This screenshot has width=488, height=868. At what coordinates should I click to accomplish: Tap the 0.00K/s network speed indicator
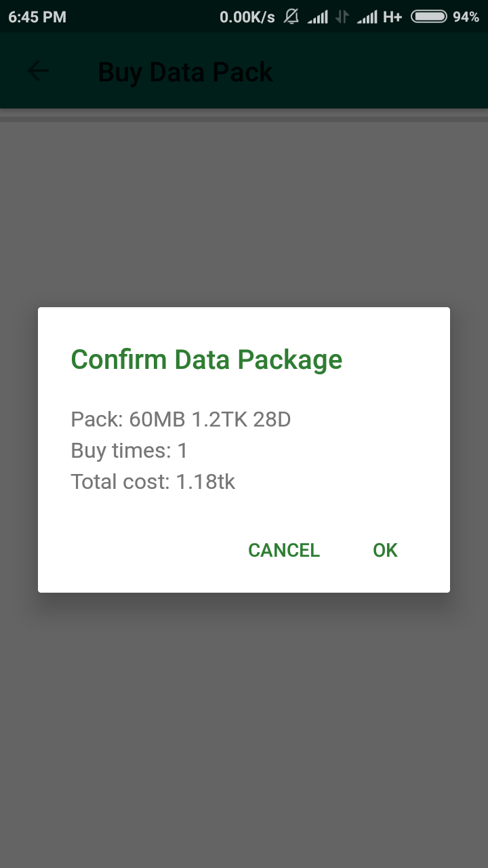pos(247,17)
